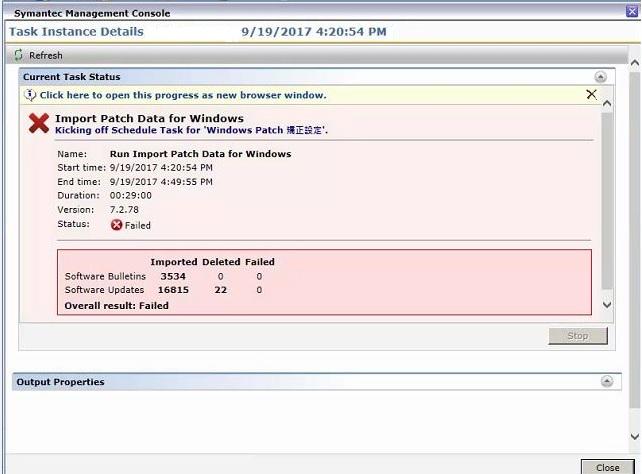This screenshot has height=474, width=642.
Task: Click 'Current Task Status' panel title
Action: (72, 77)
